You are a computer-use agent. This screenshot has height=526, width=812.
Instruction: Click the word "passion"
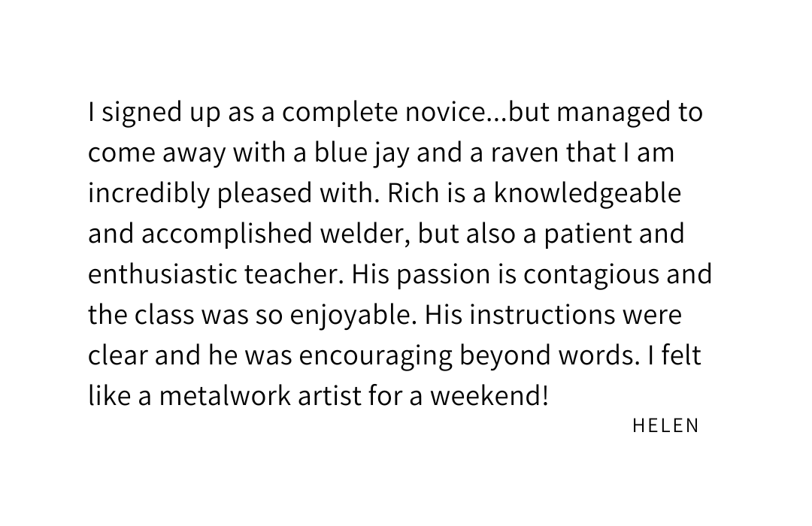pyautogui.click(x=444, y=275)
